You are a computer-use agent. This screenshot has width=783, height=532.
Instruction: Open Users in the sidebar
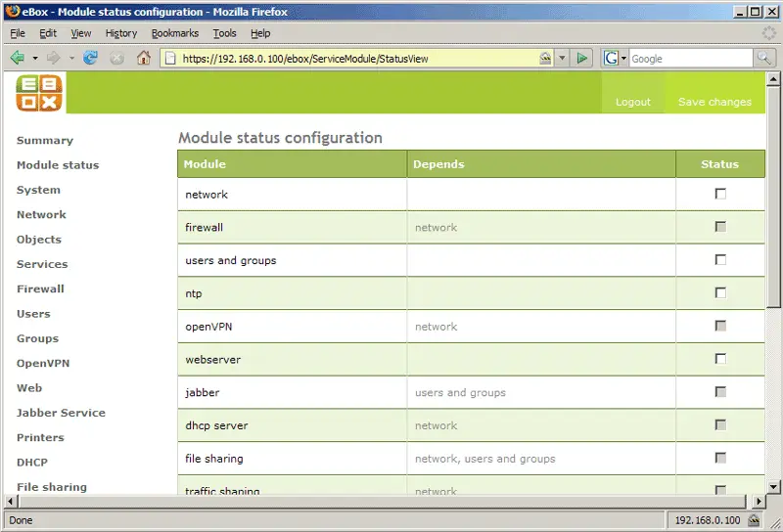33,314
